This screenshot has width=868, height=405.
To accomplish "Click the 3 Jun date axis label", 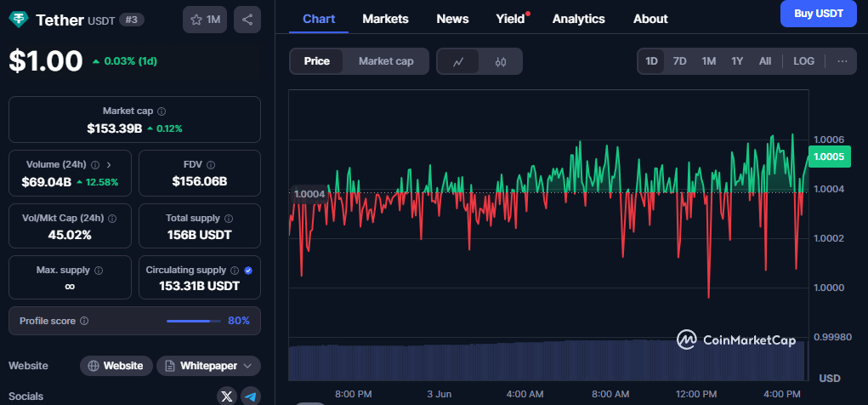I will click(x=439, y=394).
